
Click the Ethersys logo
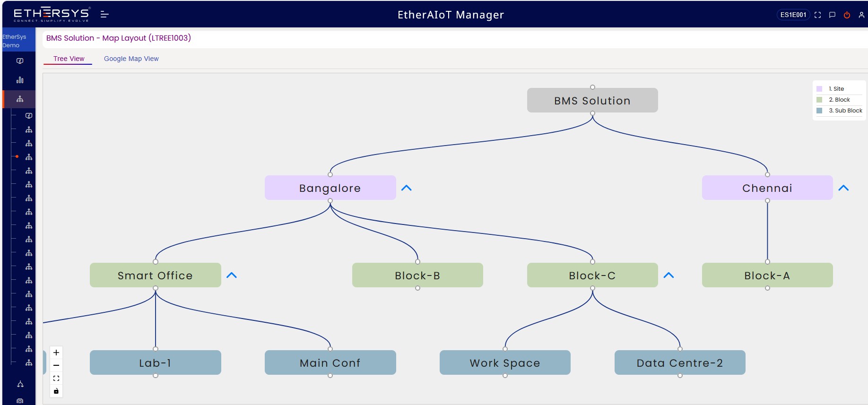(x=51, y=14)
